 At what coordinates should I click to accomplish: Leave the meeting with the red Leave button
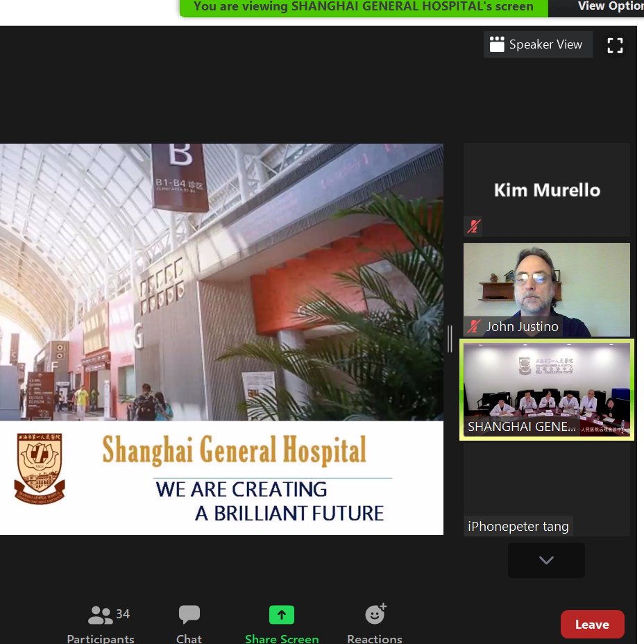click(x=592, y=625)
